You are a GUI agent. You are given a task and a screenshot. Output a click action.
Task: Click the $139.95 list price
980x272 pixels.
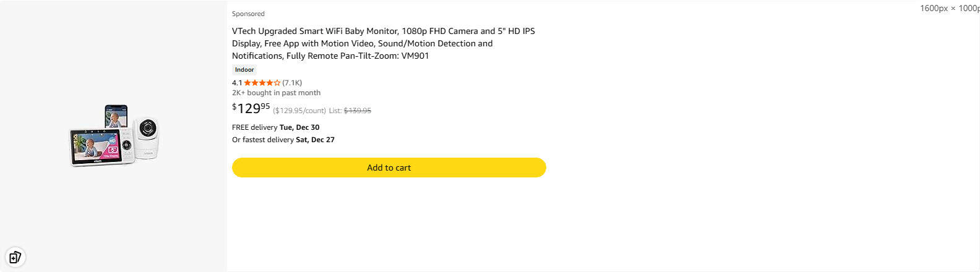358,111
